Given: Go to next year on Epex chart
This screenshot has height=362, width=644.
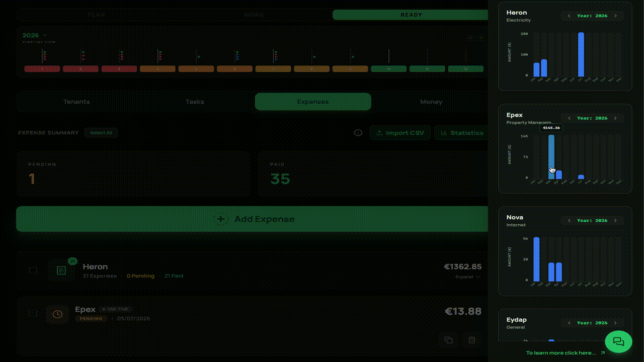Looking at the screenshot, I should (615, 118).
